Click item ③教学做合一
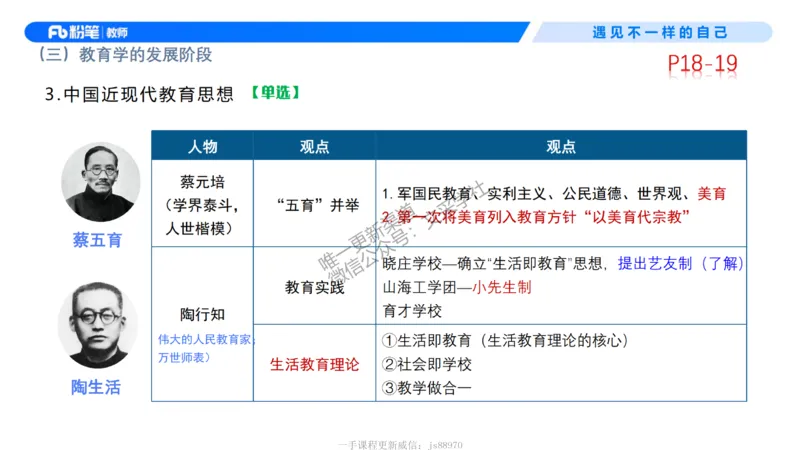This screenshot has height=450, width=800. 427,388
